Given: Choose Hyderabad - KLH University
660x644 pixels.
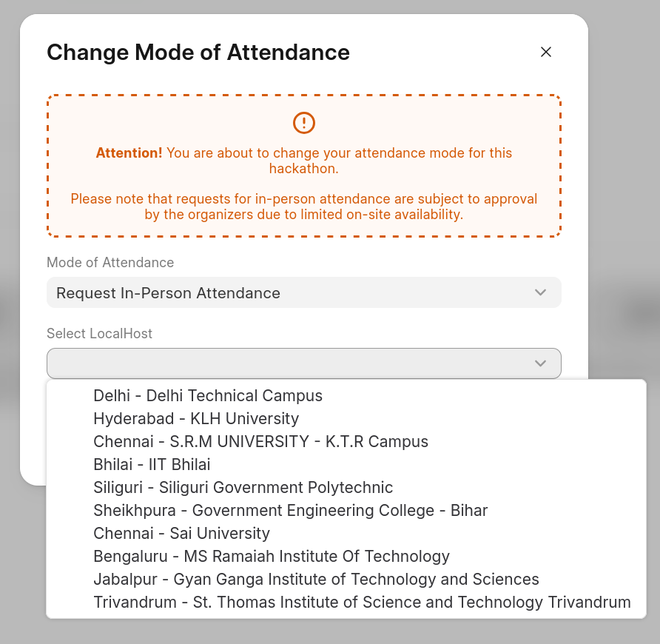Looking at the screenshot, I should pos(196,419).
